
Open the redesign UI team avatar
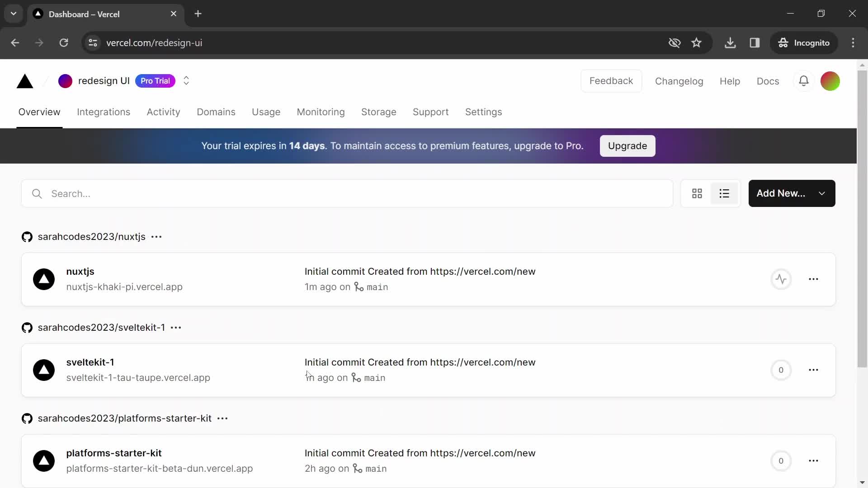(x=65, y=81)
